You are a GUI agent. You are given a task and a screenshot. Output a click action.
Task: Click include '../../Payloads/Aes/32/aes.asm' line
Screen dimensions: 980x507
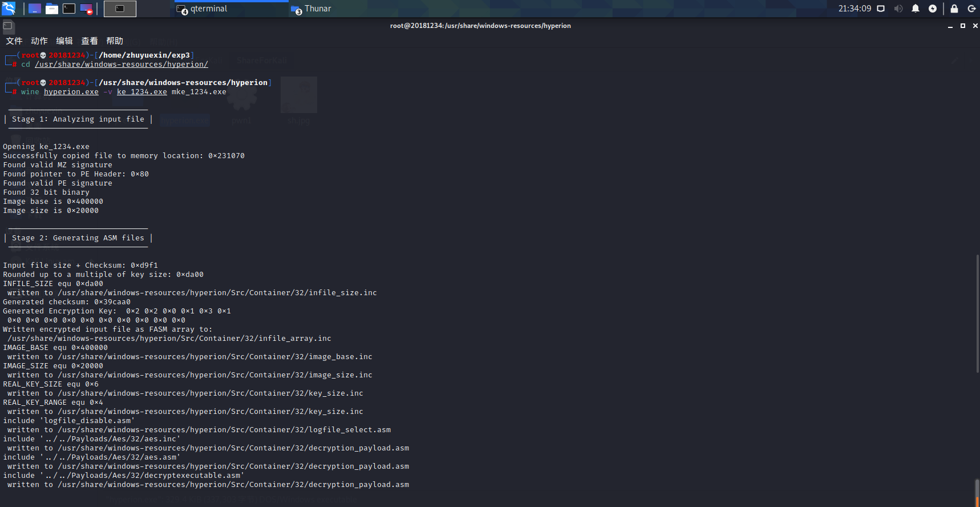[92, 457]
